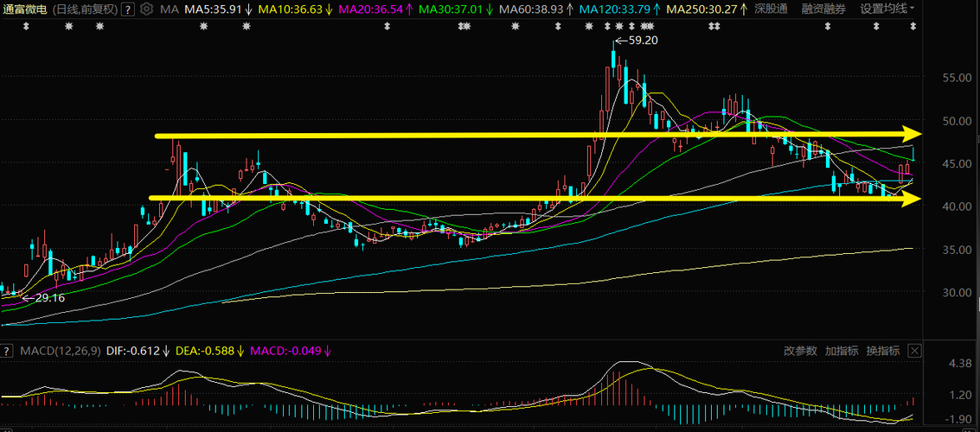Click the 59.20 high price label
Viewport: 980px width, 432px height.
coord(643,41)
